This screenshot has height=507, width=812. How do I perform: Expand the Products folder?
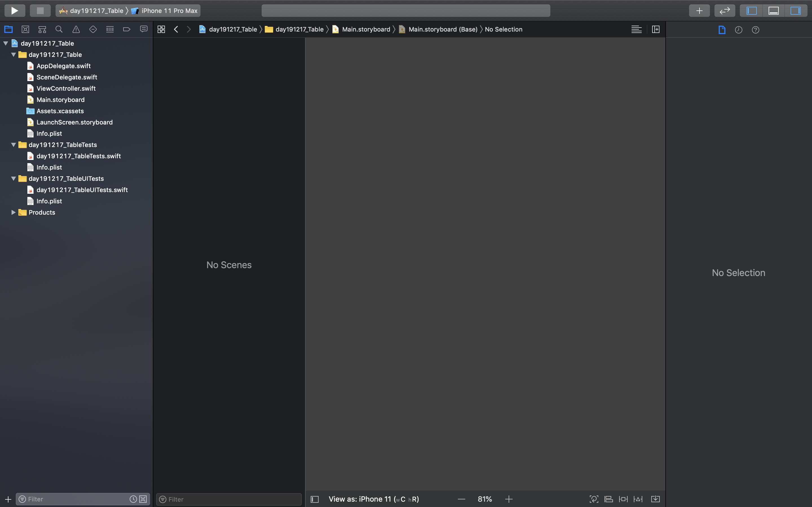[x=14, y=212]
